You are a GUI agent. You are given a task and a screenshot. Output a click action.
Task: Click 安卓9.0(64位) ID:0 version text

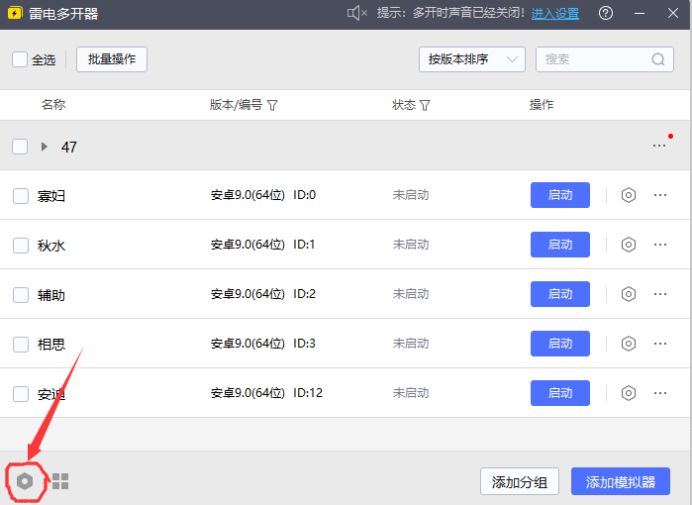pos(263,195)
